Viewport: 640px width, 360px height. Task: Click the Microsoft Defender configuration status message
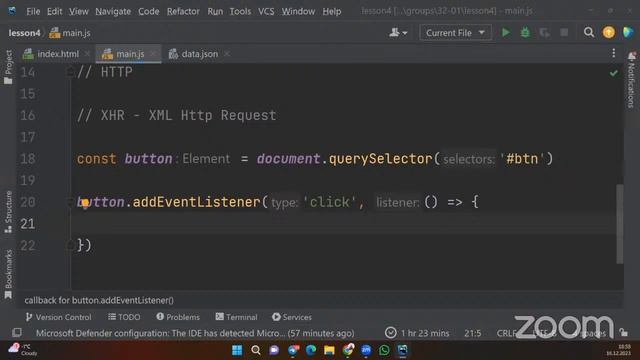tap(195, 333)
